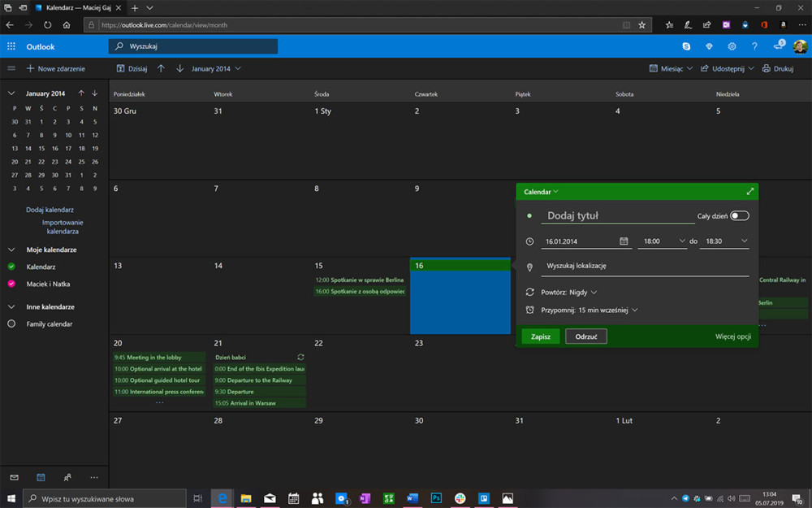Collapse the Moje kalendarze group
This screenshot has width=812, height=508.
11,250
